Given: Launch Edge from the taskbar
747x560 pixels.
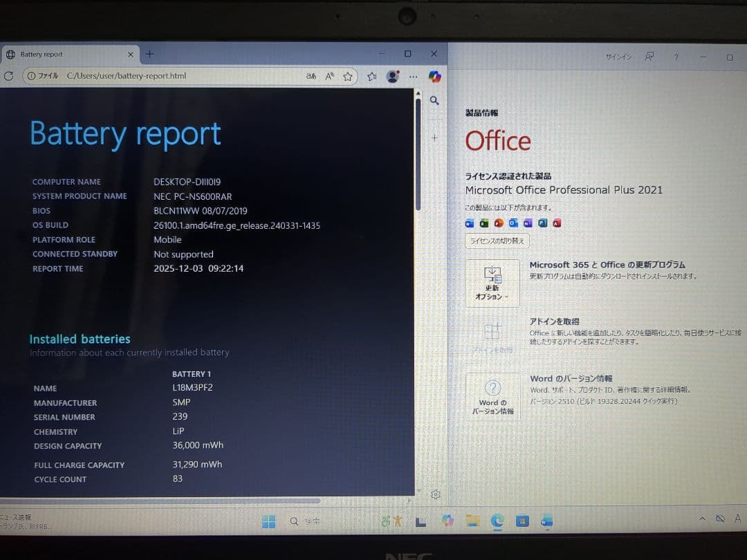Looking at the screenshot, I should click(x=497, y=521).
